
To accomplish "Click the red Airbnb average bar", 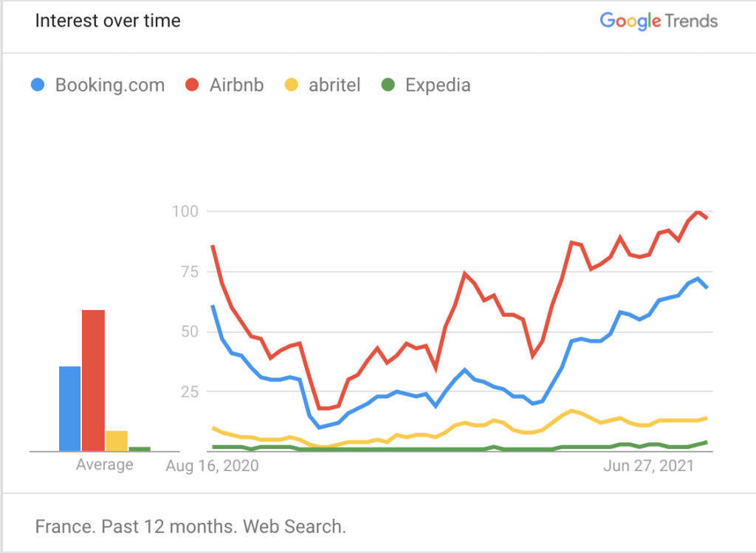I will tap(93, 380).
